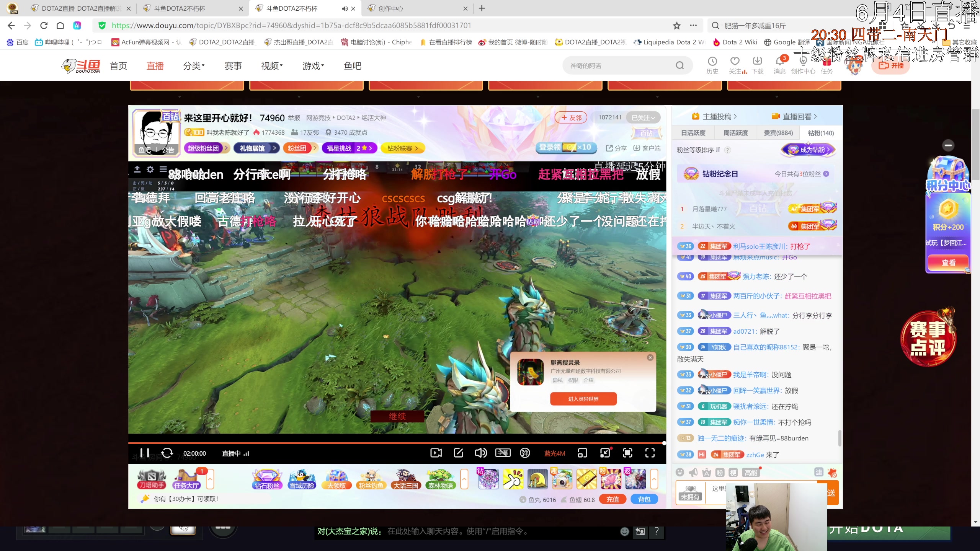
Task: Mute the player volume speaker
Action: pos(480,453)
